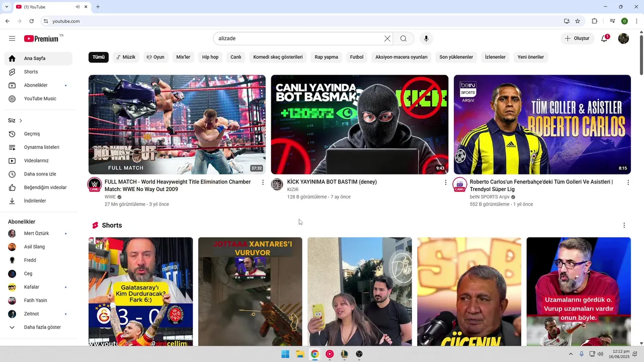
Task: Select the Rap yapma chip
Action: (x=327, y=57)
